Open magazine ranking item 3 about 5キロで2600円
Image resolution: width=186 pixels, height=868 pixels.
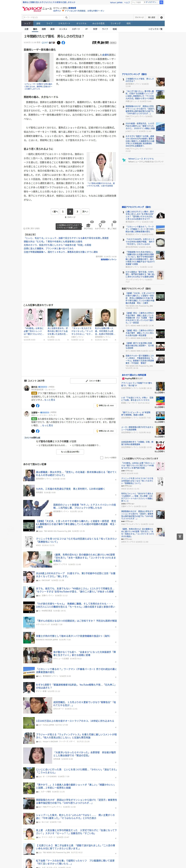tap(143, 243)
